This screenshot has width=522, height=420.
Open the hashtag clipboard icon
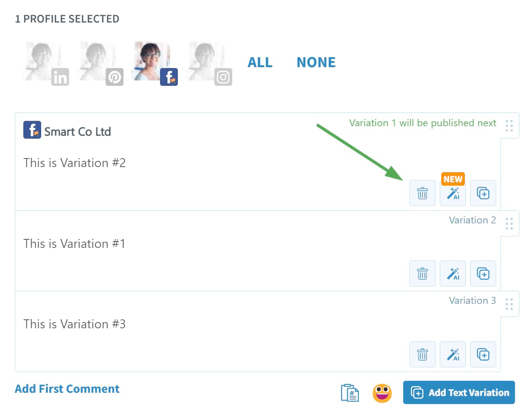pos(350,393)
